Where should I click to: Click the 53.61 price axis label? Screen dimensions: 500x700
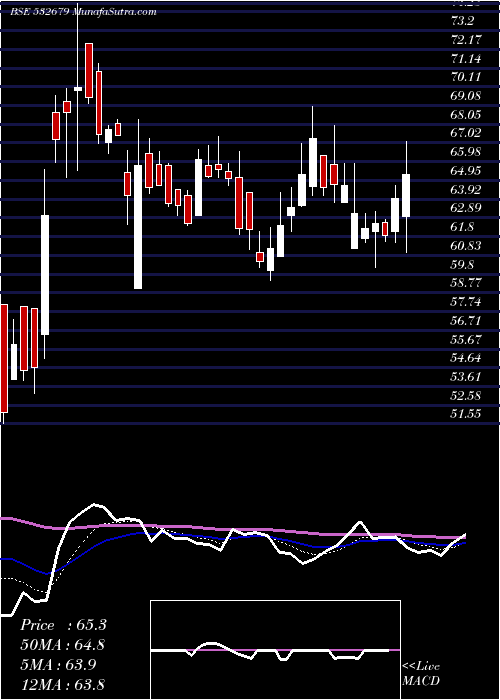(x=466, y=376)
